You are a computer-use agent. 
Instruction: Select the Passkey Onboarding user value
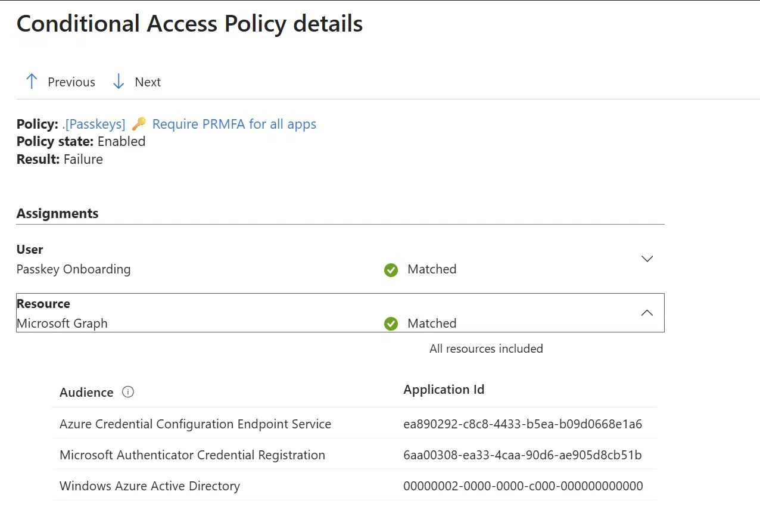pos(74,269)
